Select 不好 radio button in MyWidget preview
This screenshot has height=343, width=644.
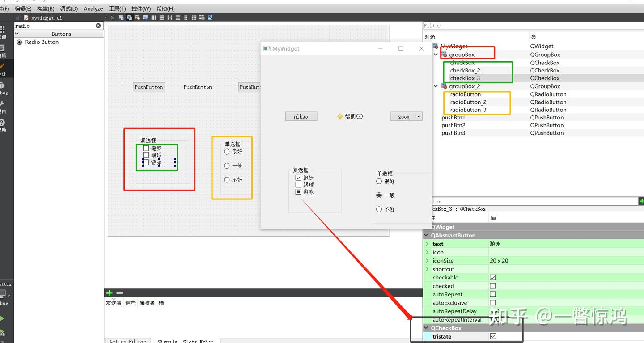(x=379, y=209)
